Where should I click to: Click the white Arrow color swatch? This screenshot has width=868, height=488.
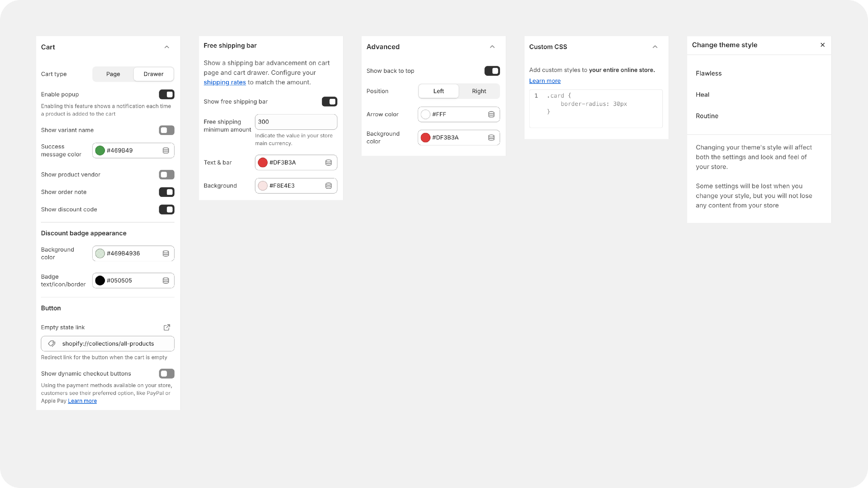[426, 114]
